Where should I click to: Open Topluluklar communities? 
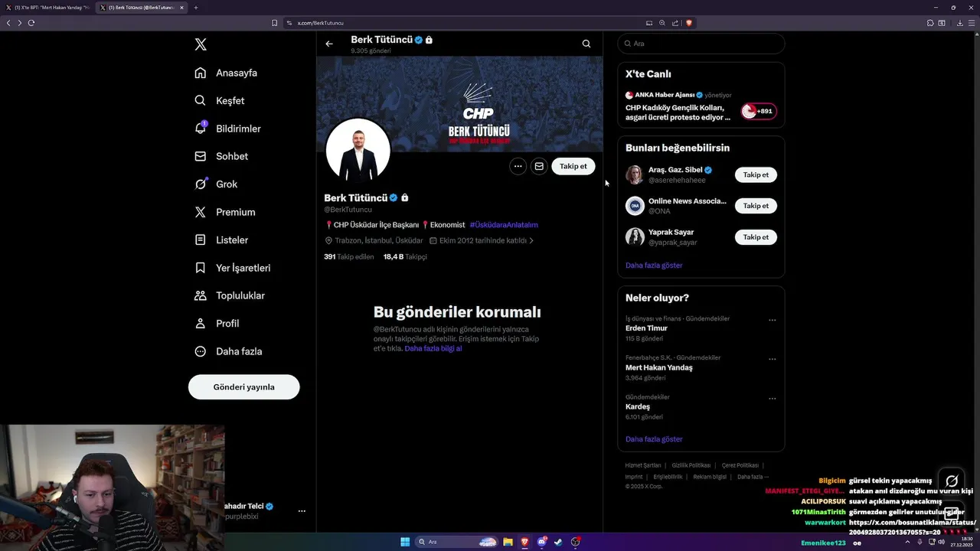pos(230,295)
